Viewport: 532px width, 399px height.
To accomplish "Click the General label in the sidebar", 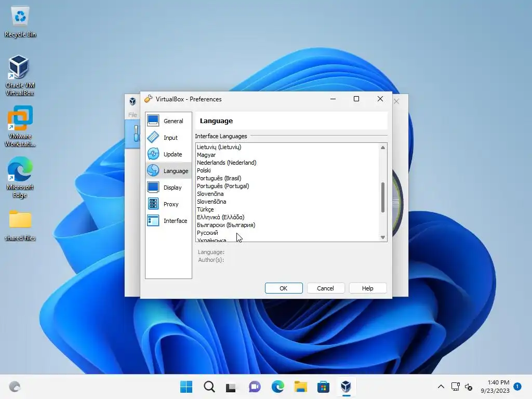I will pos(174,121).
